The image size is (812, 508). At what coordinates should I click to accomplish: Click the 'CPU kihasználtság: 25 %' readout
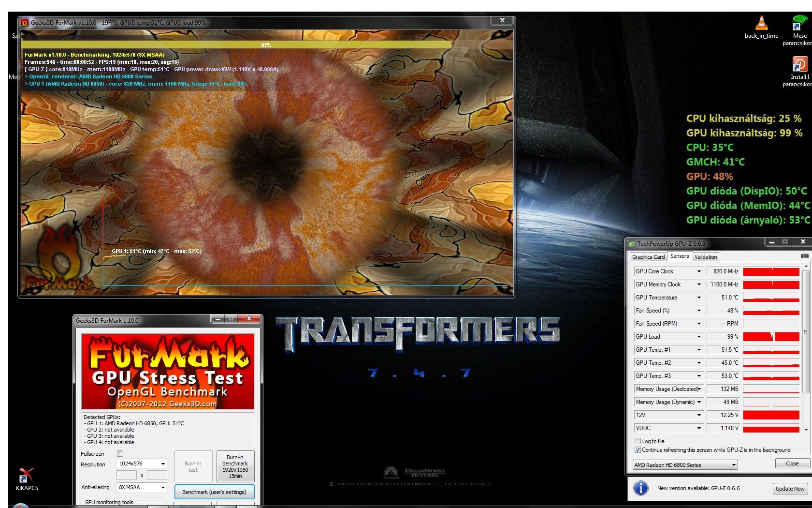click(x=744, y=119)
